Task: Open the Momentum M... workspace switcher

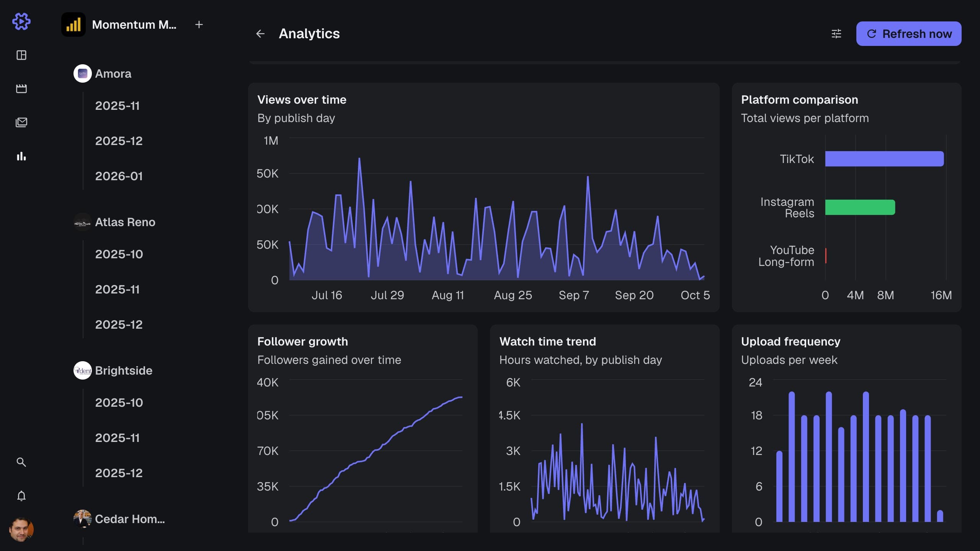Action: (x=134, y=24)
